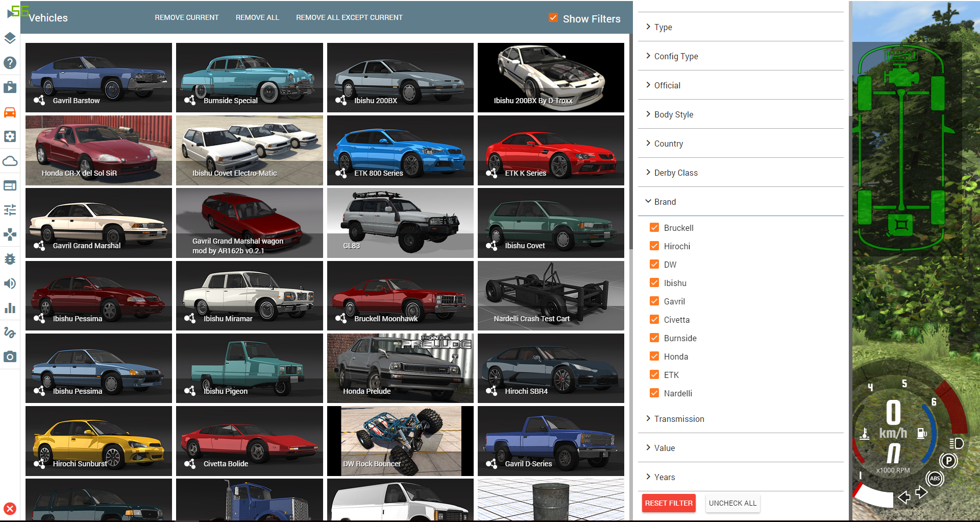The image size is (980, 522).
Task: Uncheck the Ibishu brand filter
Action: click(654, 282)
